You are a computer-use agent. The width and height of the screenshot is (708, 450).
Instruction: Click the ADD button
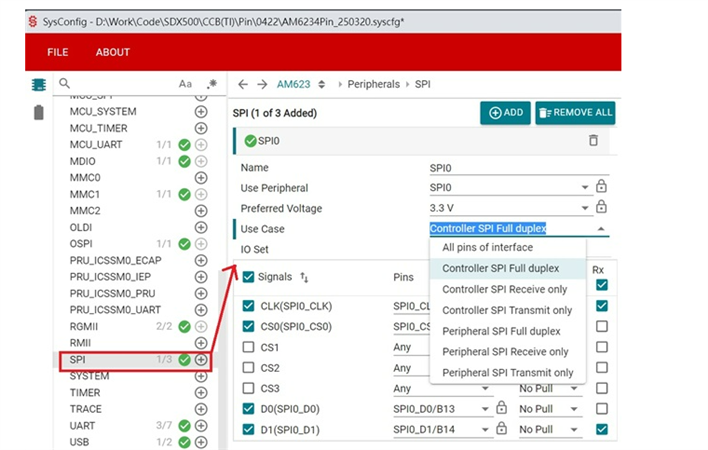(505, 112)
